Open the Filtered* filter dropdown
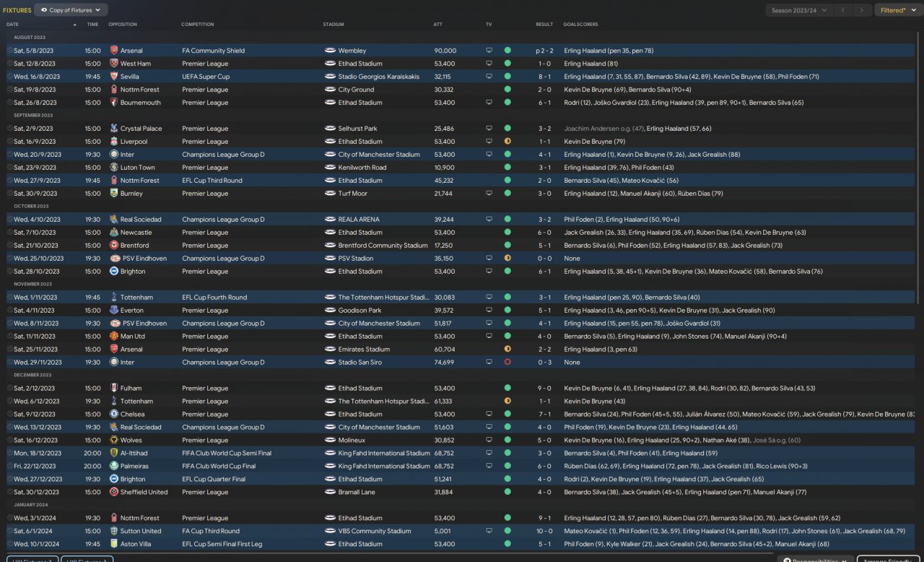The image size is (924, 562). point(899,10)
